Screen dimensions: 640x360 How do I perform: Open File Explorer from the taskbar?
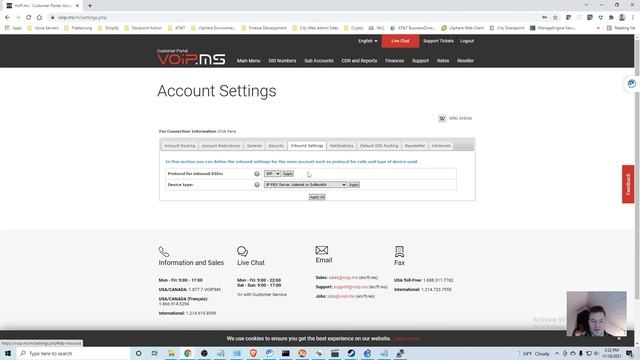click(x=171, y=353)
